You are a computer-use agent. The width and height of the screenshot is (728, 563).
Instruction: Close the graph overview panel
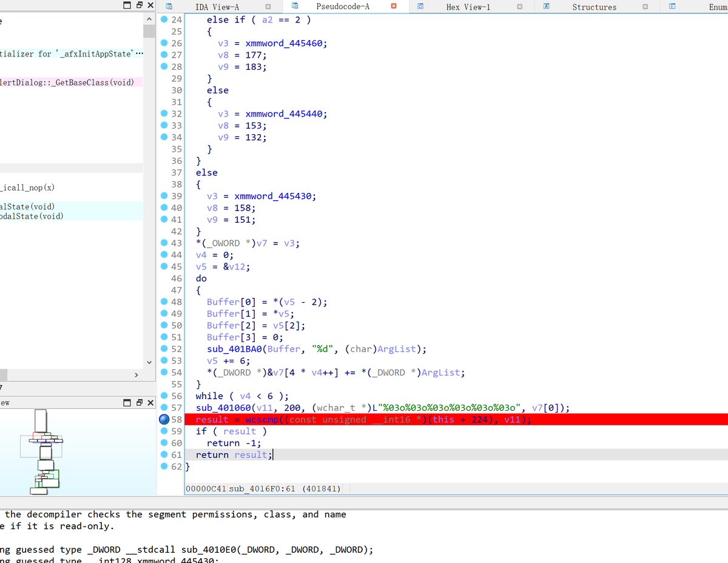(150, 402)
